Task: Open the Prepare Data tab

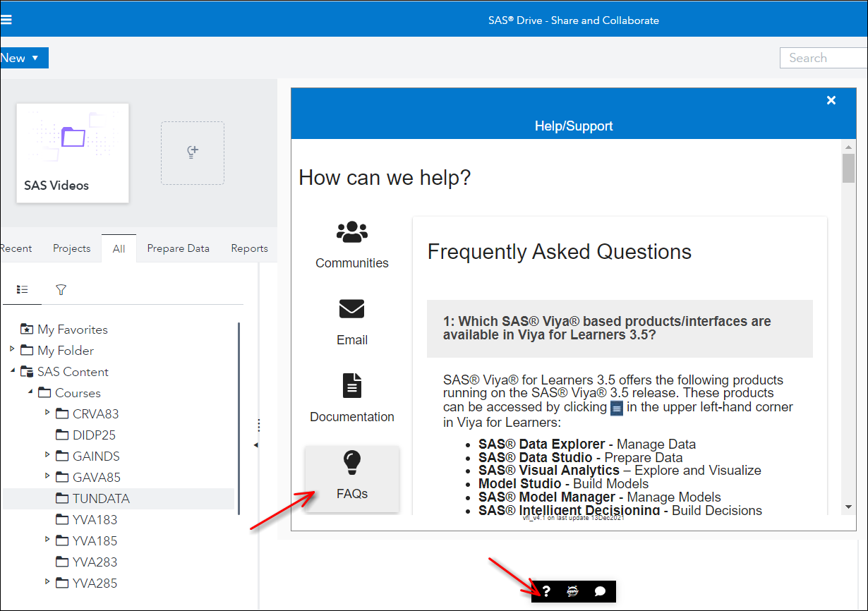Action: 178,248
